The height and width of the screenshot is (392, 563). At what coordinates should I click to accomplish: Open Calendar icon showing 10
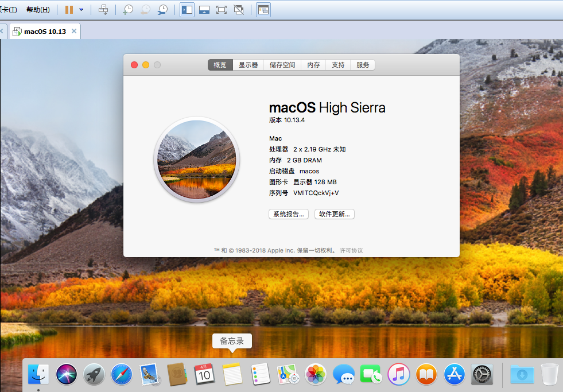(x=204, y=374)
